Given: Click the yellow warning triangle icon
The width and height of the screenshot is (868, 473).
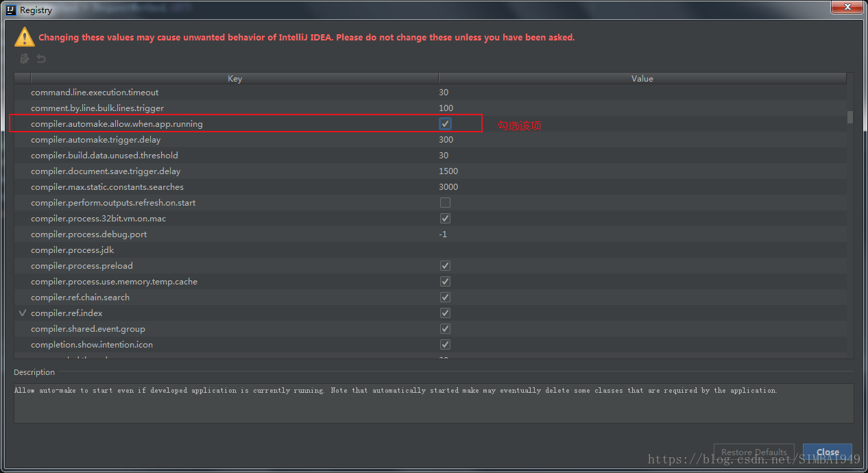Looking at the screenshot, I should (x=25, y=36).
